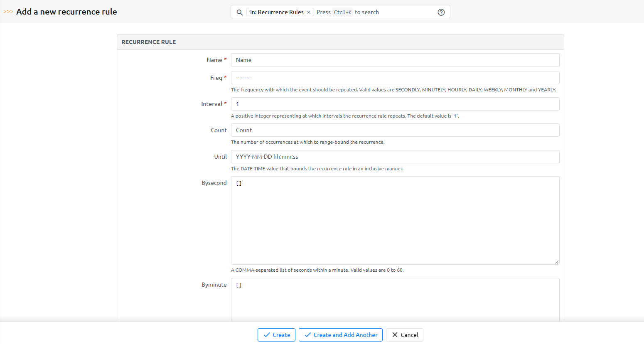Image resolution: width=644 pixels, height=344 pixels.
Task: Click the Count field label
Action: click(x=219, y=130)
